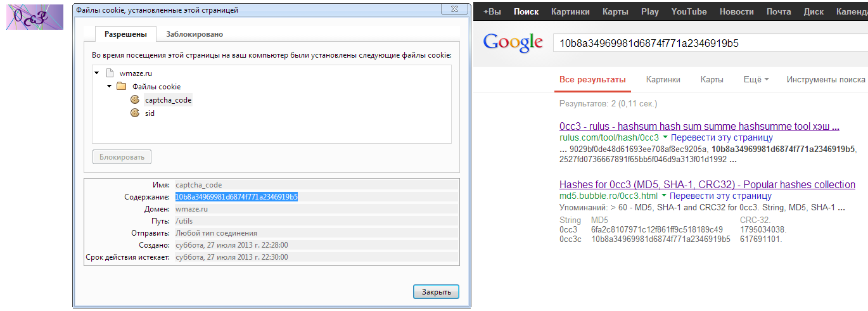Click the captcha_code cookie icon
This screenshot has width=868, height=311.
point(134,99)
